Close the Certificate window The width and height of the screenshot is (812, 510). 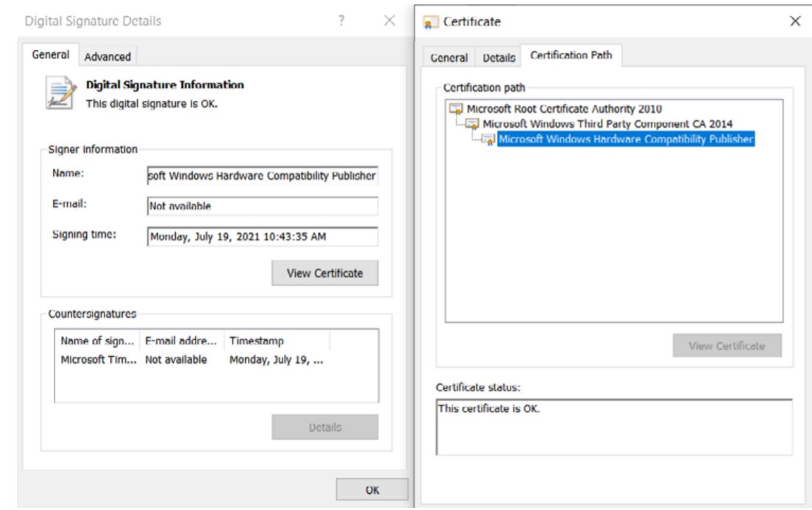click(x=794, y=21)
